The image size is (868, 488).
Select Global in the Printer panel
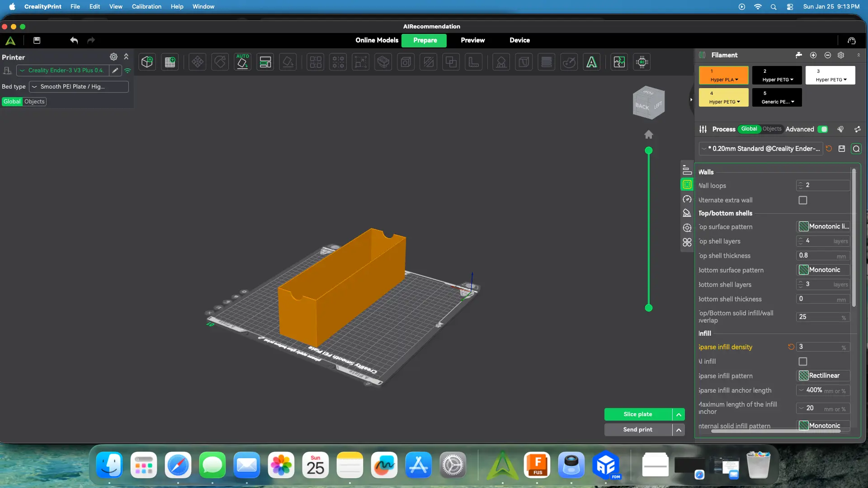[12, 102]
